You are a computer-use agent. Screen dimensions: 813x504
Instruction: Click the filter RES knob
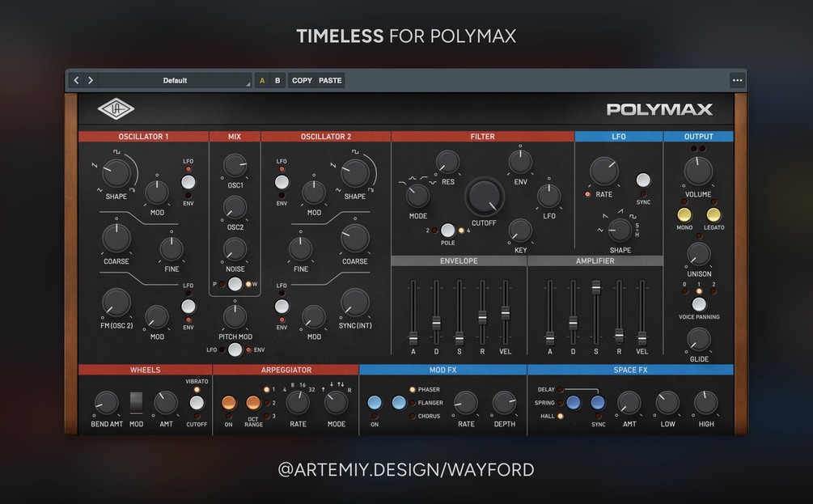447,163
